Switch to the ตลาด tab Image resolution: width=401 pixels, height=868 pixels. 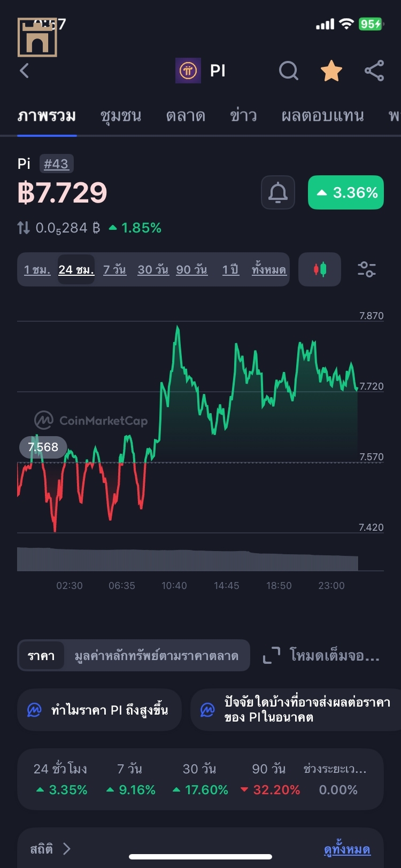point(186,116)
